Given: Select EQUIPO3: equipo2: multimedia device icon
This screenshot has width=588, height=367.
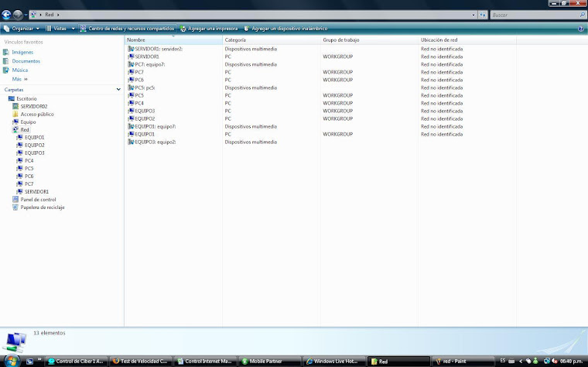Looking at the screenshot, I should point(131,142).
